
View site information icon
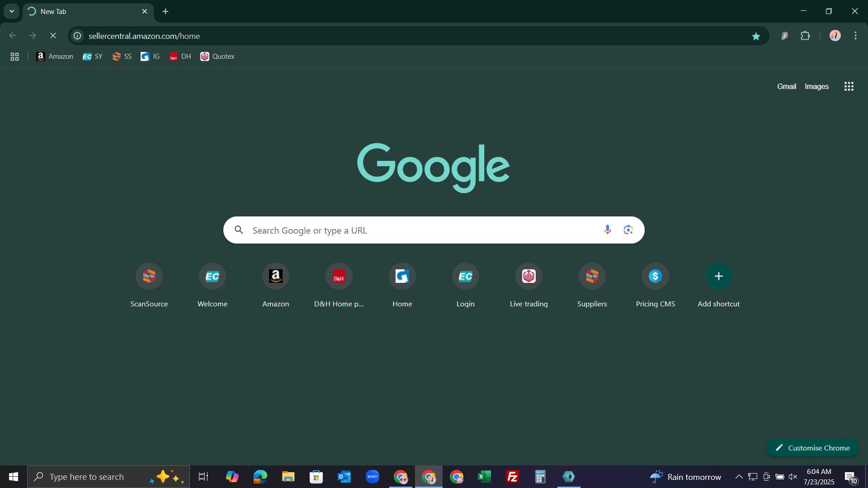click(x=77, y=36)
